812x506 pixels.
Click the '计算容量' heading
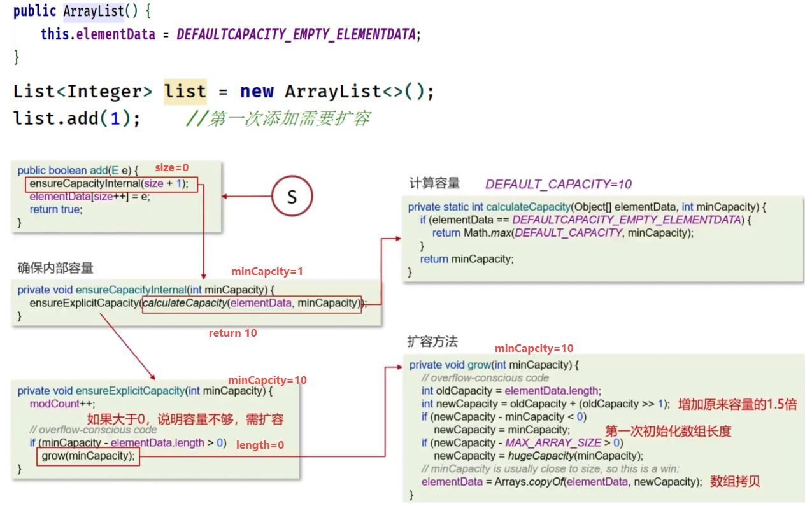[434, 183]
